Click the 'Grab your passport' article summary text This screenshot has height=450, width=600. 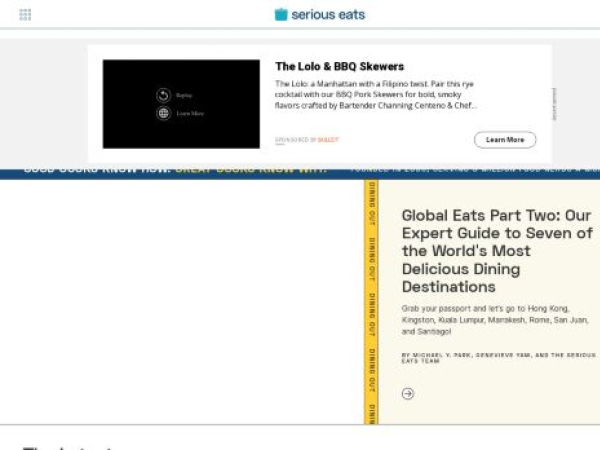tap(495, 320)
